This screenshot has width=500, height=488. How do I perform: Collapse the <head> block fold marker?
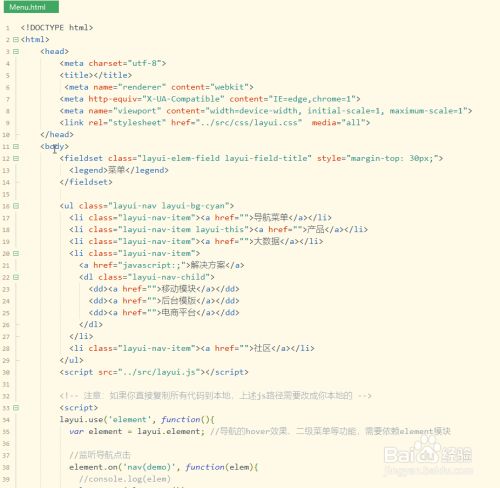click(16, 51)
